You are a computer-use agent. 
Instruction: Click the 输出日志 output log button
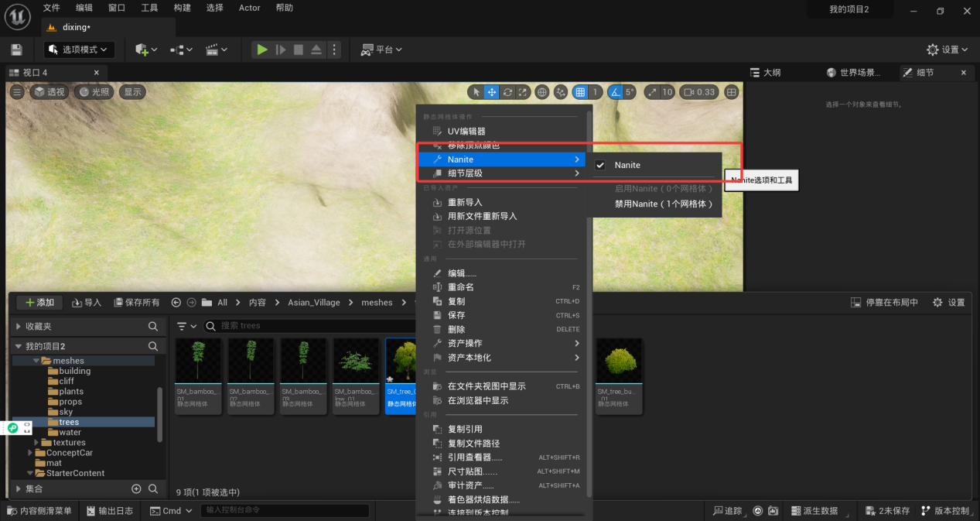110,511
